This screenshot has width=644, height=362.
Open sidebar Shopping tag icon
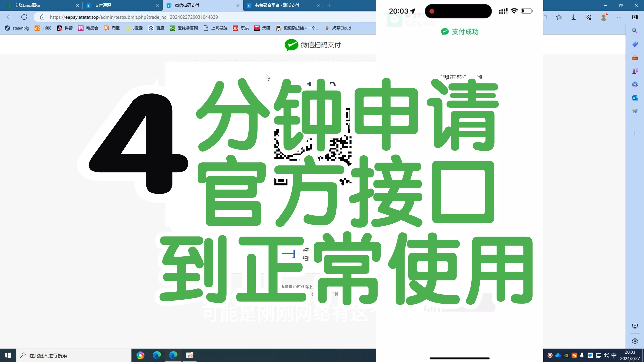[x=635, y=44]
